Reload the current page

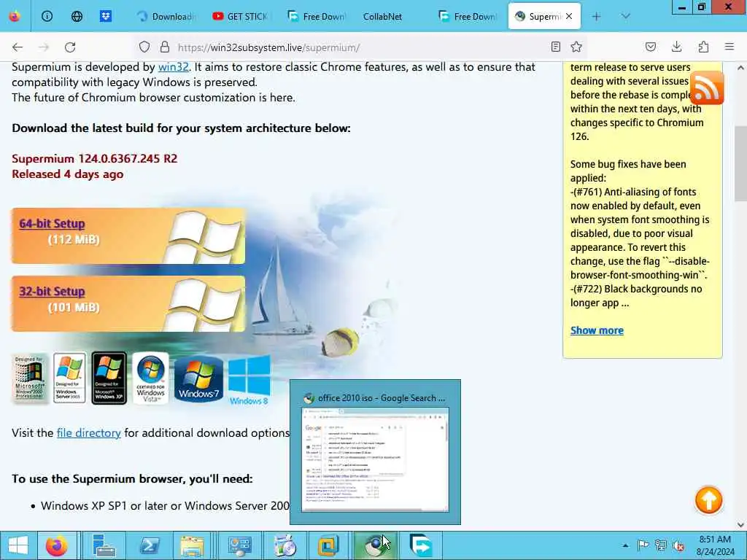(70, 47)
